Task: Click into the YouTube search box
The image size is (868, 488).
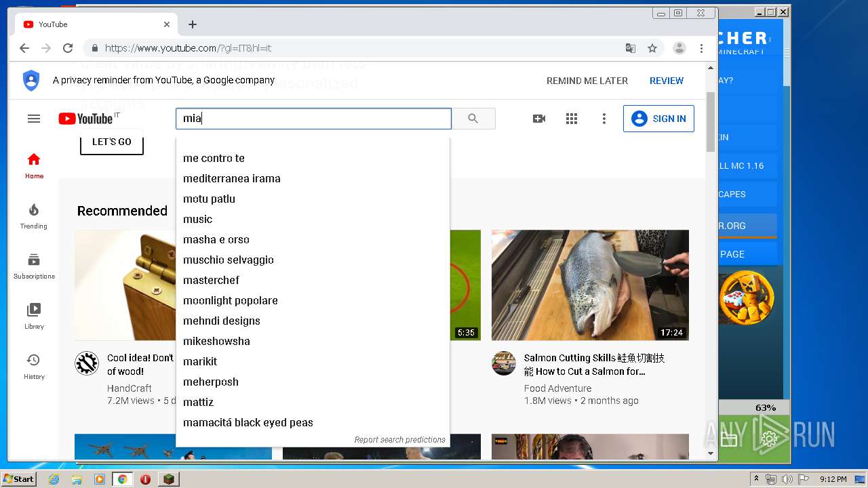Action: point(313,119)
